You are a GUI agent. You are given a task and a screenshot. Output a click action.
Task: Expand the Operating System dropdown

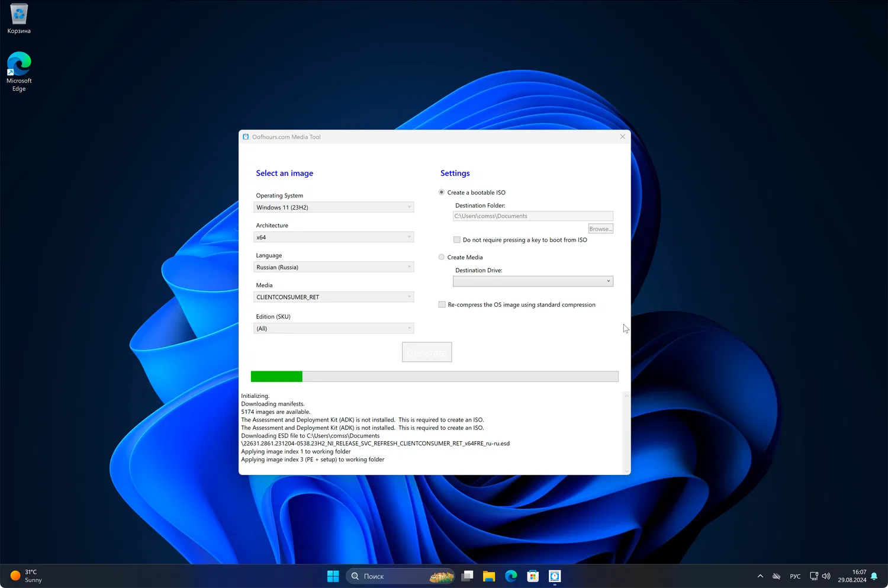click(x=333, y=207)
